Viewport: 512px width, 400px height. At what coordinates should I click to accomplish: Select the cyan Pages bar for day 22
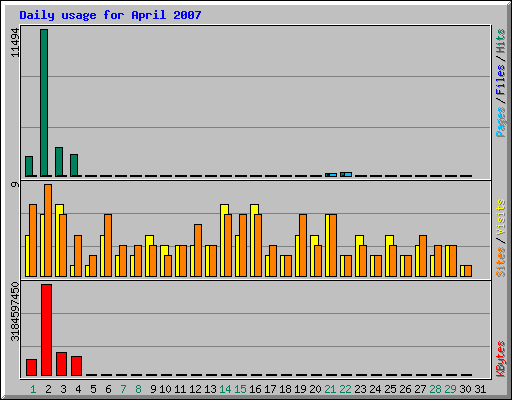348,174
